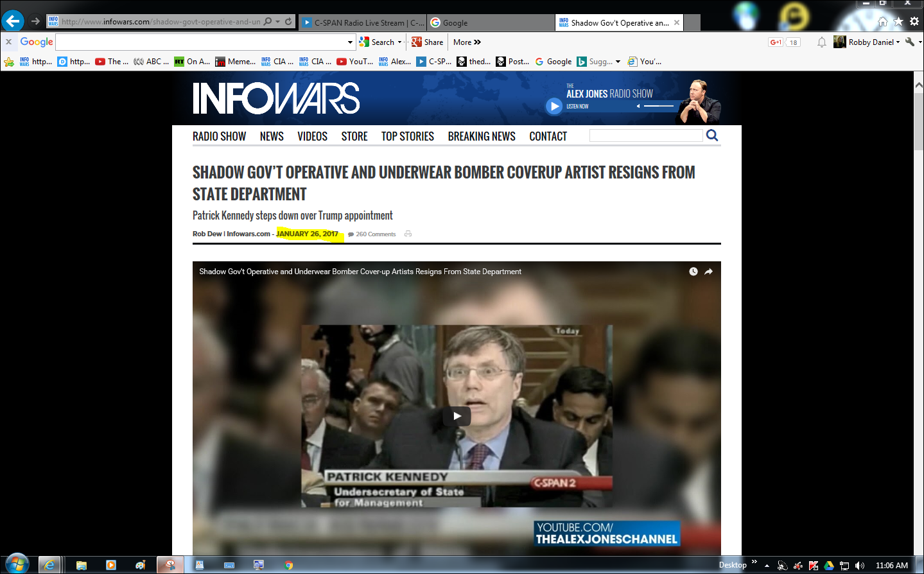Expand the More chevron on the Google toolbar

477,42
